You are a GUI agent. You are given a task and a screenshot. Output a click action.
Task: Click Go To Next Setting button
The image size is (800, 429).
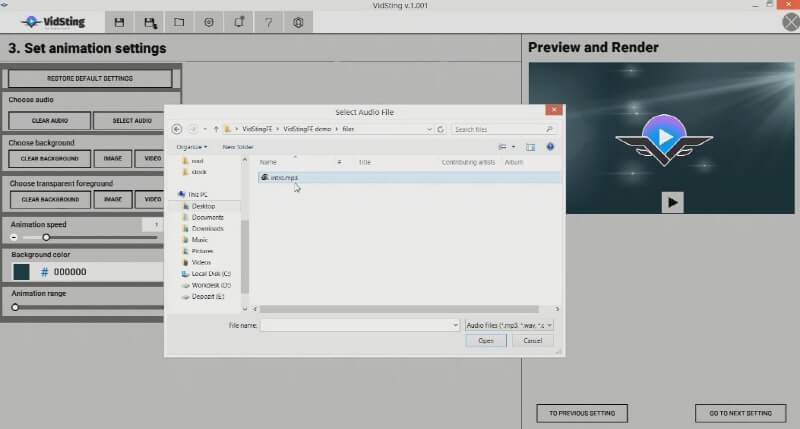pos(740,413)
